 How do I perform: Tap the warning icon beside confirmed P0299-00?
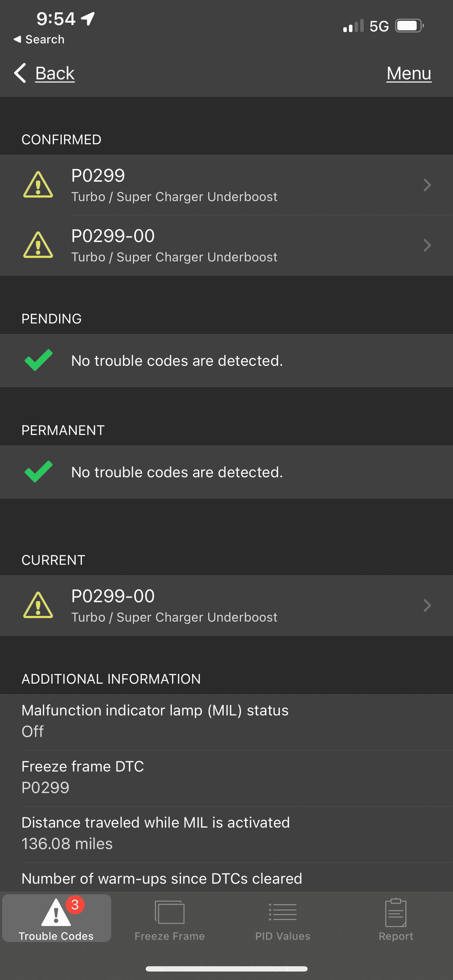(38, 245)
